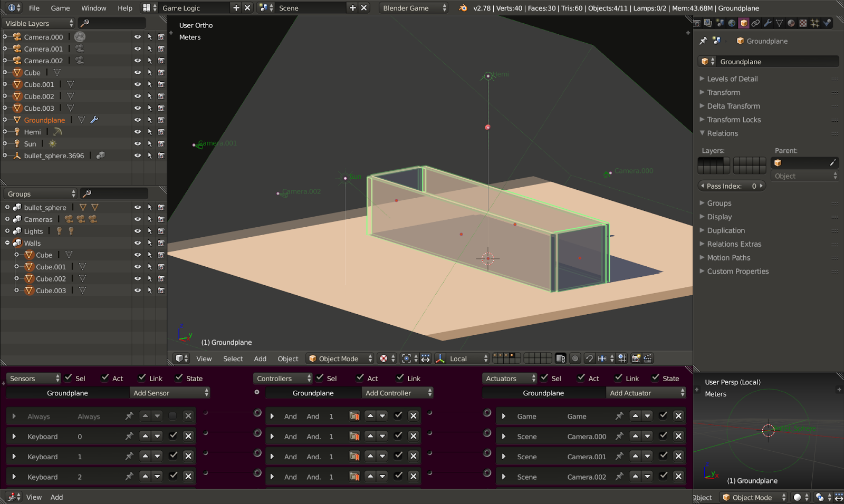Hide the Groundplane object in the outliner
844x504 pixels.
pos(137,120)
